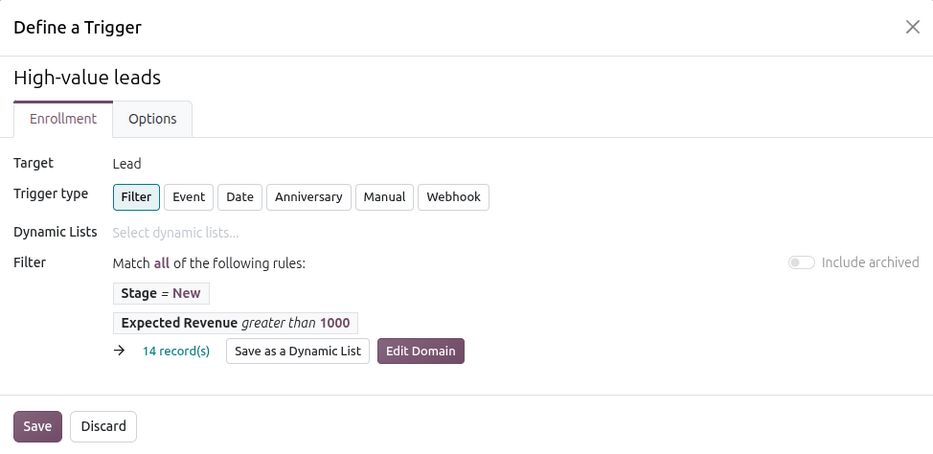The height and width of the screenshot is (454, 933).
Task: Open the Enrollment tab
Action: (x=63, y=119)
